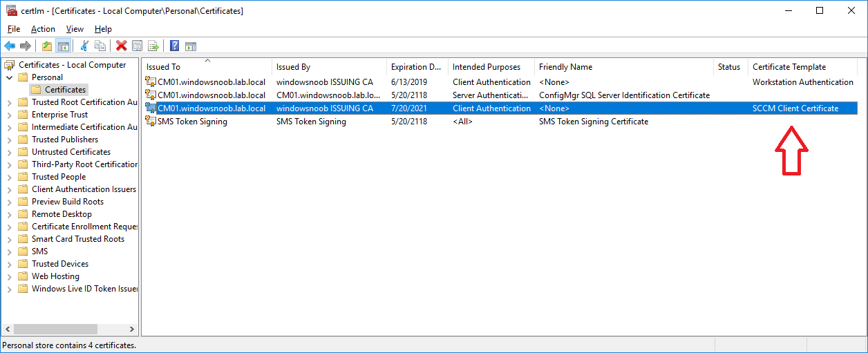Click the Back arrow toolbar icon
Image resolution: width=868 pixels, height=353 pixels.
coord(10,46)
